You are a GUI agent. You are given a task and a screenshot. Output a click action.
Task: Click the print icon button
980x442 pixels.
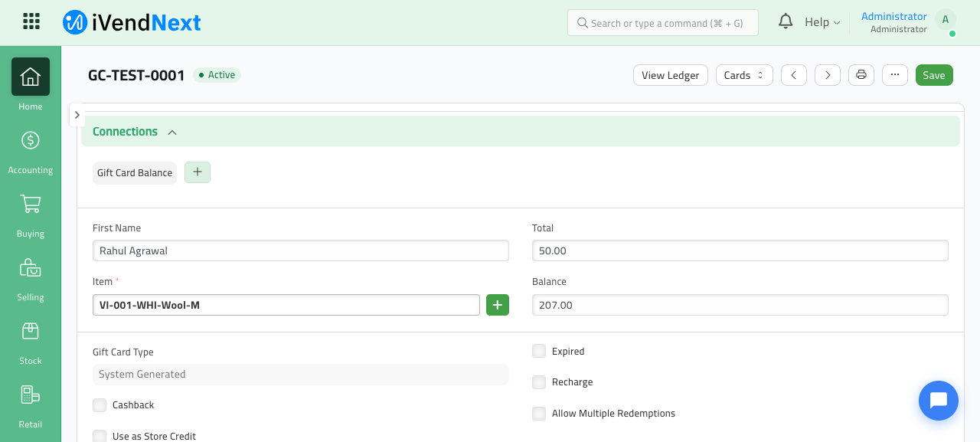[861, 75]
